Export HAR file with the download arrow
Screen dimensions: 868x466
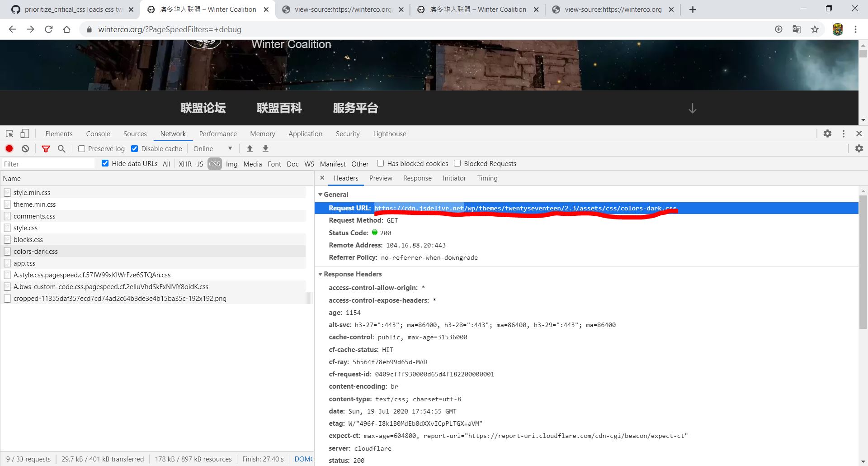(265, 148)
